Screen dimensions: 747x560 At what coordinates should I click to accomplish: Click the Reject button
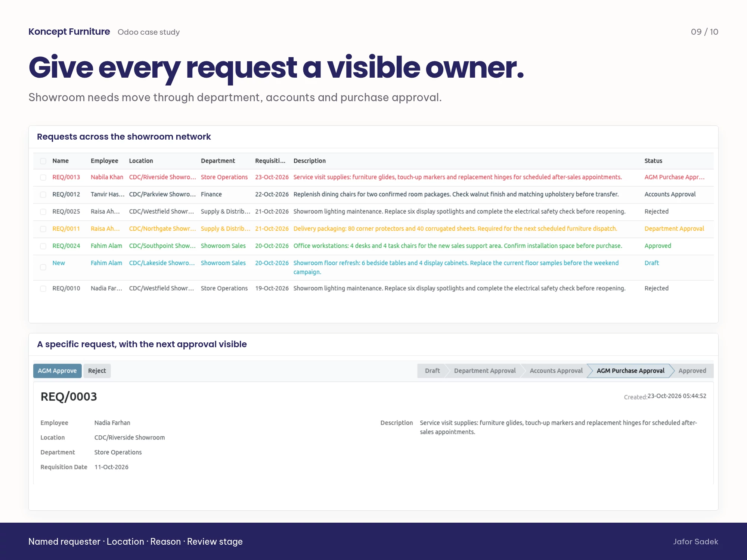click(97, 371)
